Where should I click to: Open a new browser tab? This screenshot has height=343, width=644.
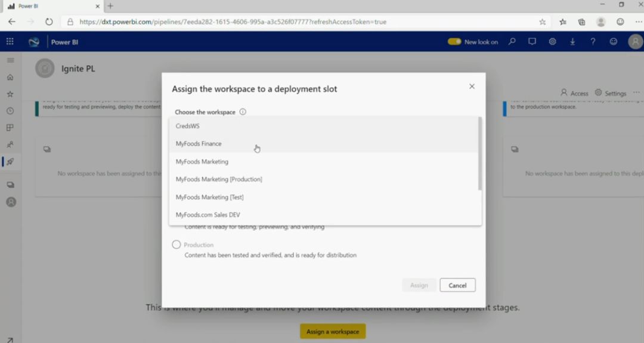tap(110, 6)
